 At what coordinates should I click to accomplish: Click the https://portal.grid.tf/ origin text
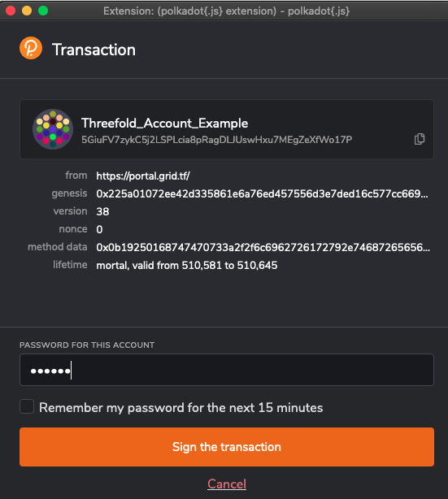click(143, 176)
